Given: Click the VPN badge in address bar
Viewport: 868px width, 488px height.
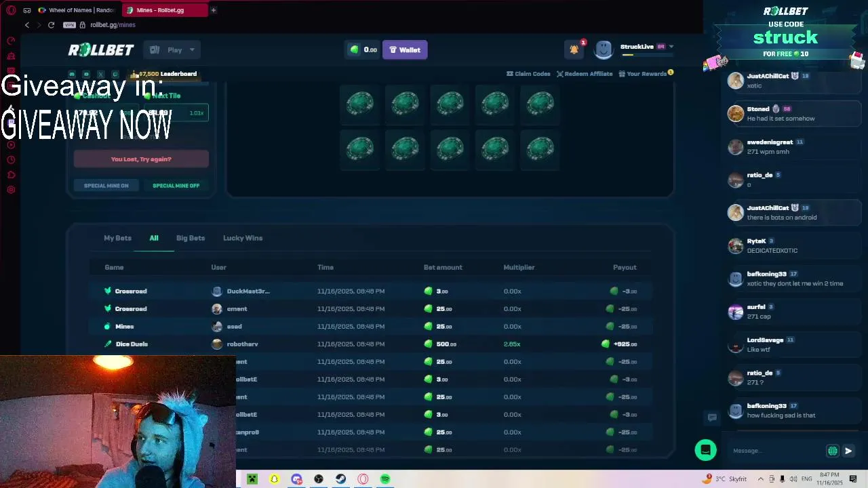Looking at the screenshot, I should [69, 25].
